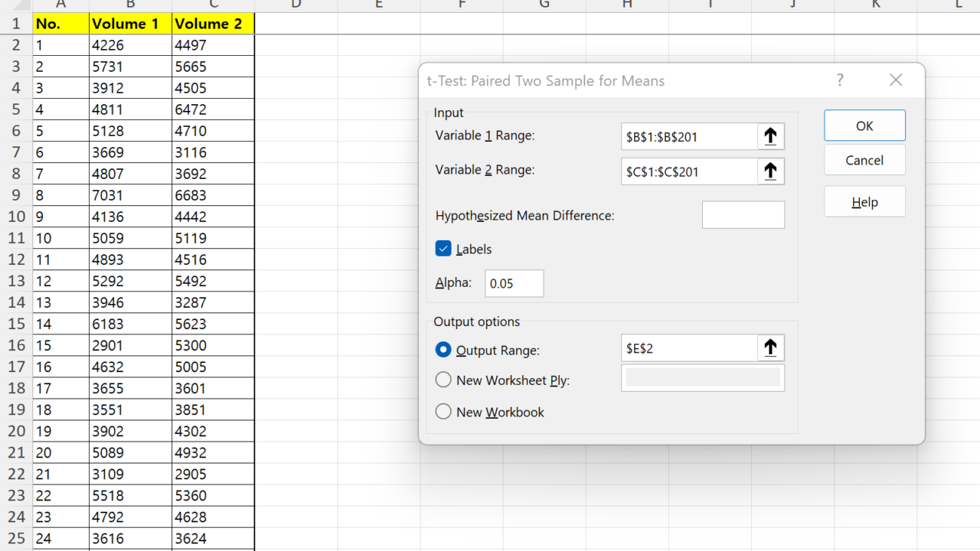Click Cancel in the dialog
The image size is (980, 551).
[x=864, y=160]
